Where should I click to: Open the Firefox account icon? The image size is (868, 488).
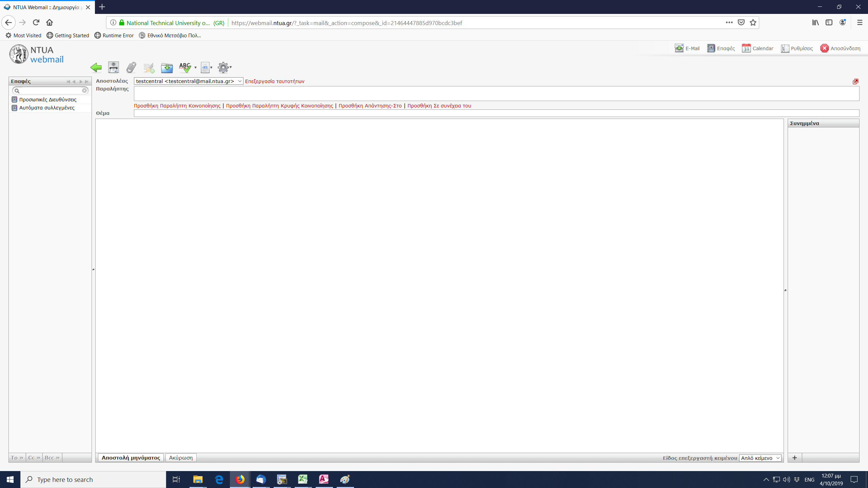coord(843,23)
